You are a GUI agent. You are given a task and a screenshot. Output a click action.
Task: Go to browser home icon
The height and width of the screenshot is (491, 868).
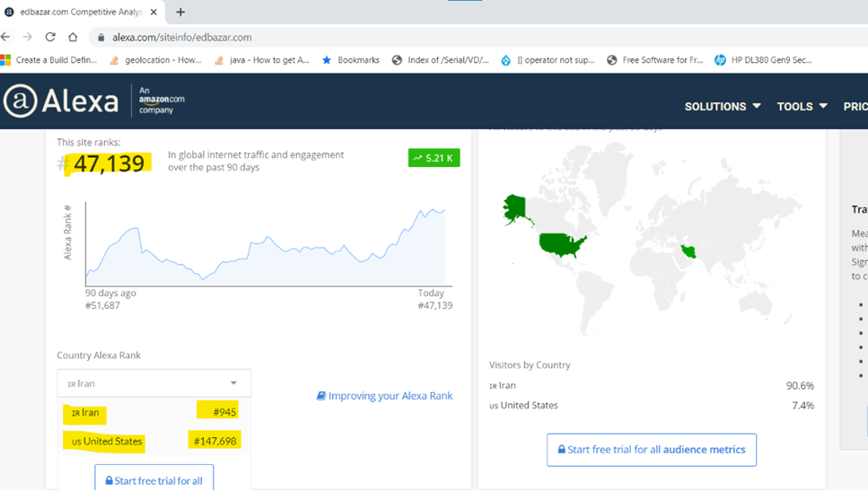point(73,37)
